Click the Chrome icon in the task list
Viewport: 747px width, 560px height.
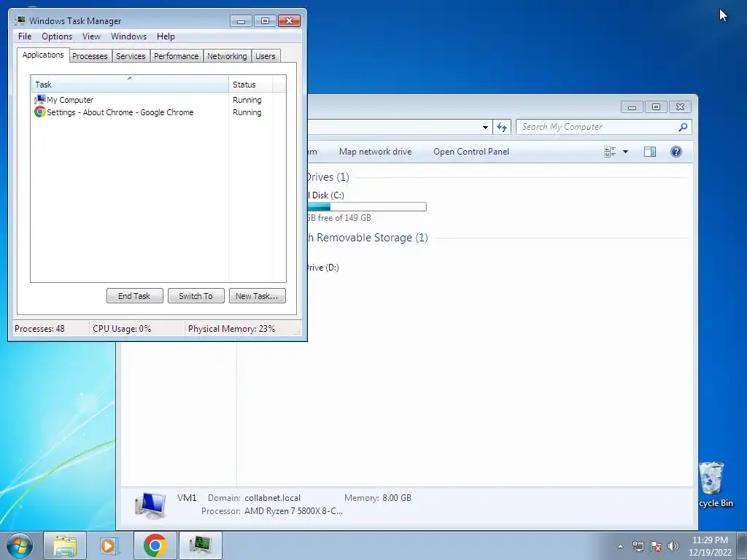click(39, 112)
